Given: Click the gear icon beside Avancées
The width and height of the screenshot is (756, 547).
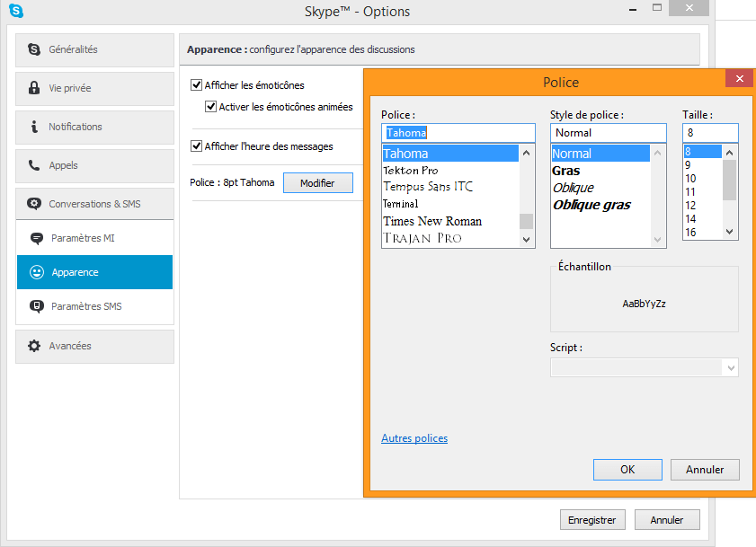Looking at the screenshot, I should tap(34, 346).
